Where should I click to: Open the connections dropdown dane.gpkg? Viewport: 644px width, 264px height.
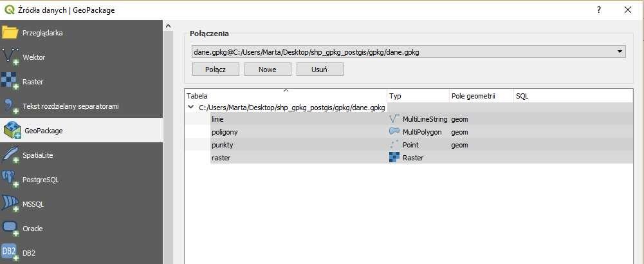coord(409,52)
